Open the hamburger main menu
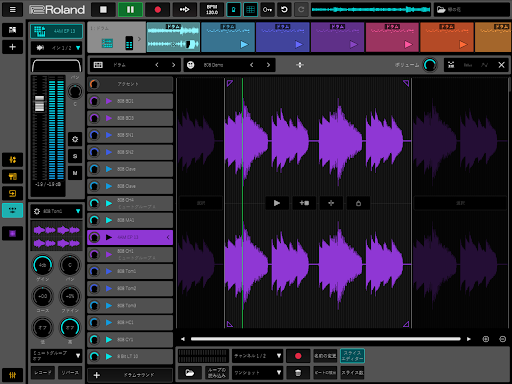This screenshot has height=384, width=512. (12, 9)
